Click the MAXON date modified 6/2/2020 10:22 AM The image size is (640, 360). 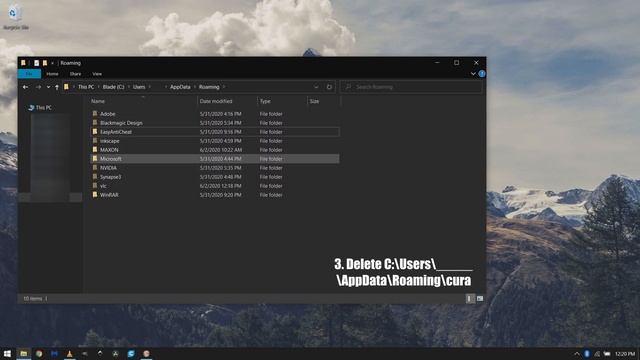221,150
